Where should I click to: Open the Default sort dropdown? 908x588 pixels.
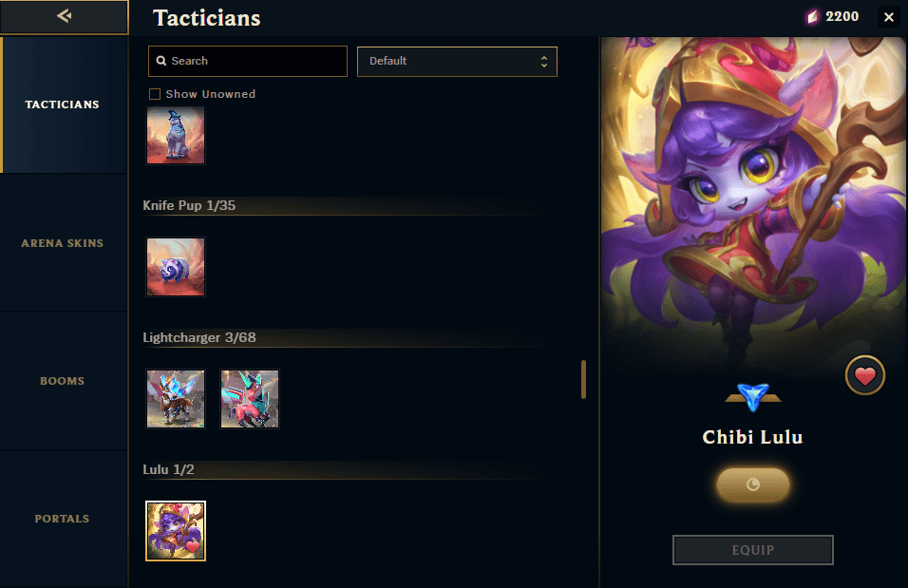coord(457,62)
